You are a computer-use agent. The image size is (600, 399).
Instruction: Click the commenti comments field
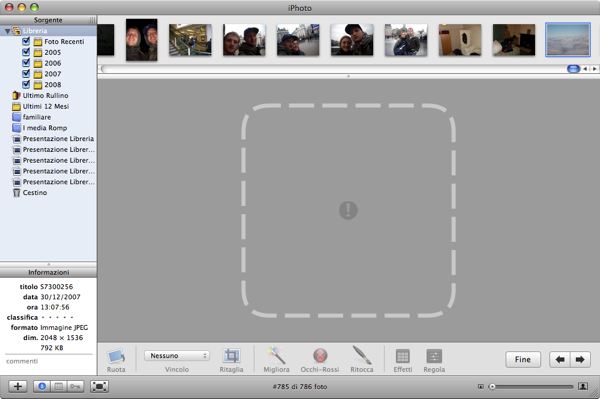[49, 362]
